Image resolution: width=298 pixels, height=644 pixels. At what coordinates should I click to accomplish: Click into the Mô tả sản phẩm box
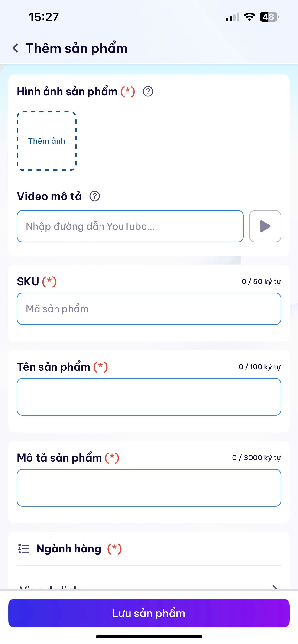pyautogui.click(x=149, y=488)
